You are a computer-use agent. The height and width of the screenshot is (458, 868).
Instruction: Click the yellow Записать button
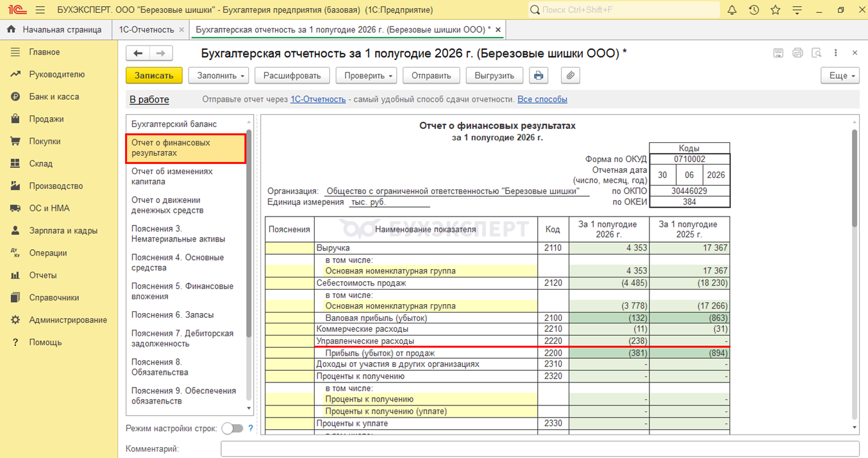[154, 76]
